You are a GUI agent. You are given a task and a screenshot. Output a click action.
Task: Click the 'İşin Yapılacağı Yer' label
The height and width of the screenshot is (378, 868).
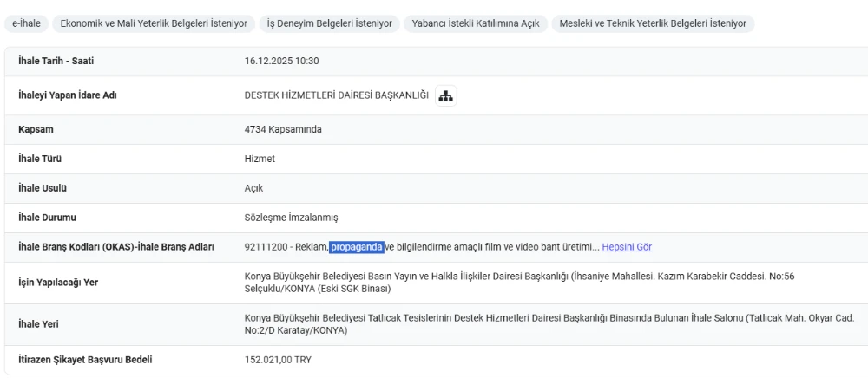point(59,283)
